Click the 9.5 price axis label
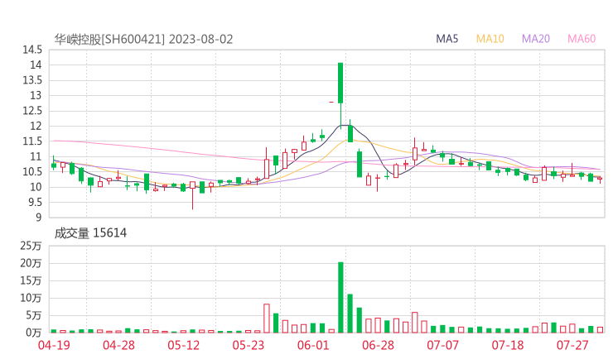The height and width of the screenshot is (364, 613). click(34, 203)
